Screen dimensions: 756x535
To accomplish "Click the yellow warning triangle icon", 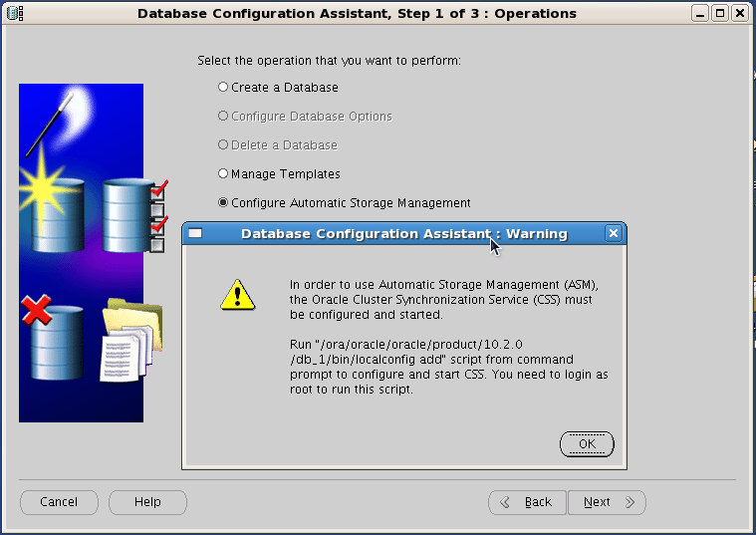I will (x=237, y=295).
